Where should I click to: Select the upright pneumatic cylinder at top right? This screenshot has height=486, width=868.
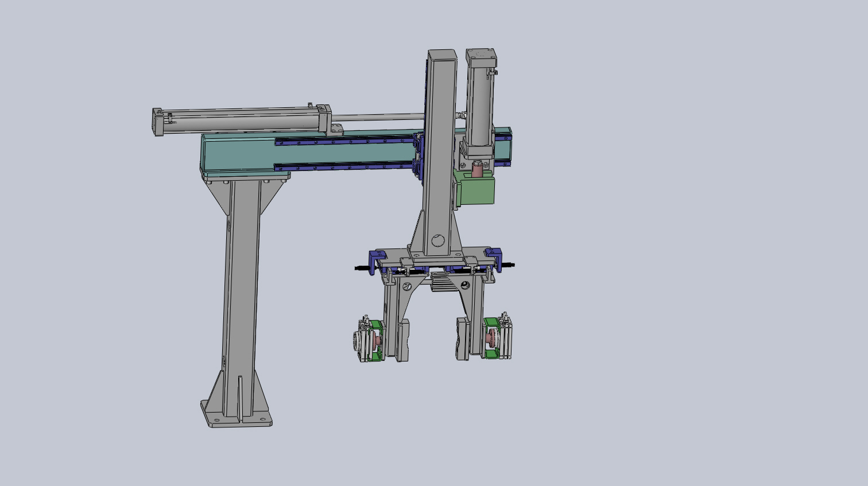pyautogui.click(x=480, y=103)
